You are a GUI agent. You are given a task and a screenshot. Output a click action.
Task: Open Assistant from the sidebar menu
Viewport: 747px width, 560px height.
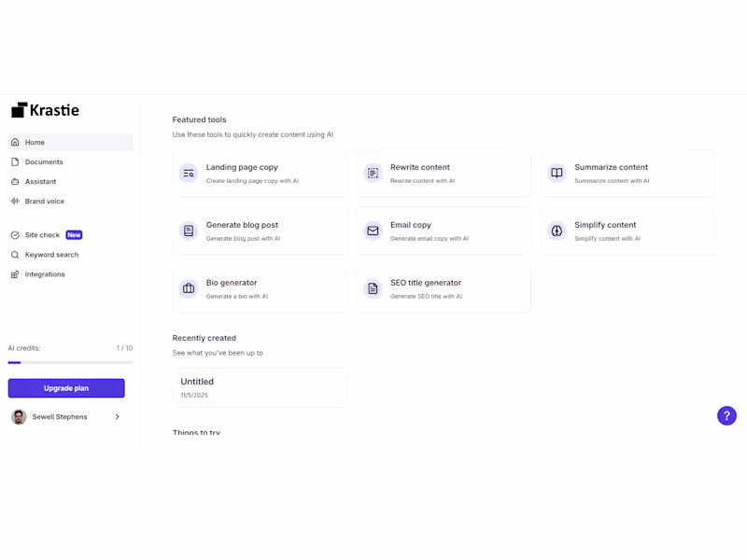40,181
